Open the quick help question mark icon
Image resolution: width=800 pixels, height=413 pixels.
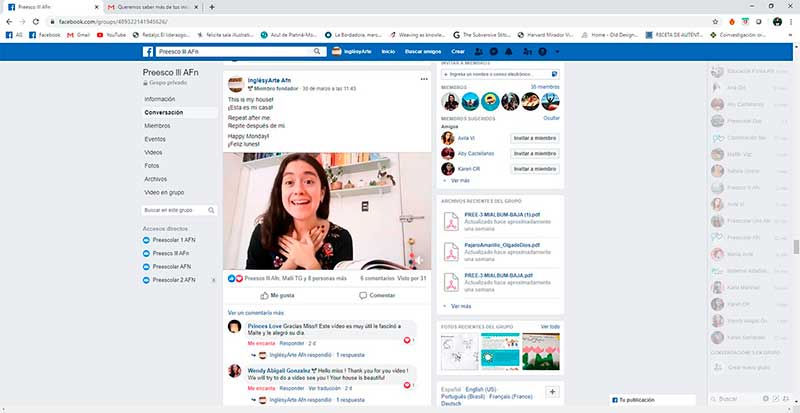click(542, 52)
